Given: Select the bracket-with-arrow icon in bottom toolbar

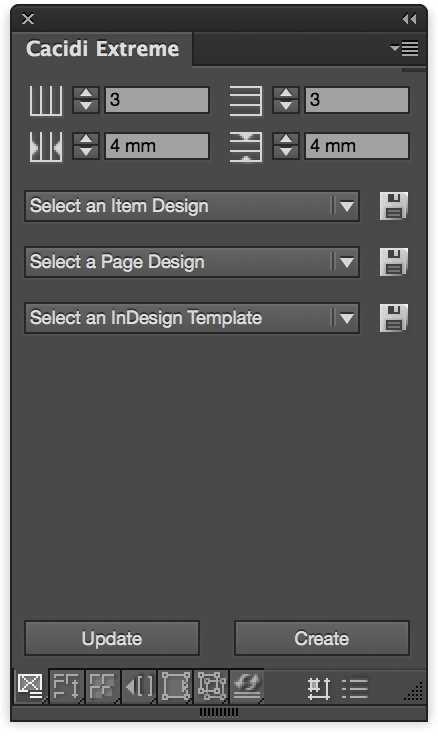Looking at the screenshot, I should 139,686.
